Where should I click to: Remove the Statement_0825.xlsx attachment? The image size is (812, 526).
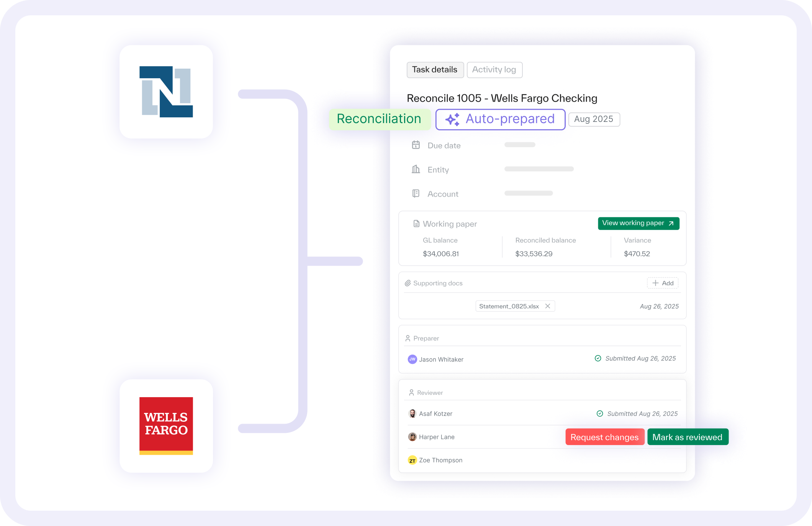point(548,306)
